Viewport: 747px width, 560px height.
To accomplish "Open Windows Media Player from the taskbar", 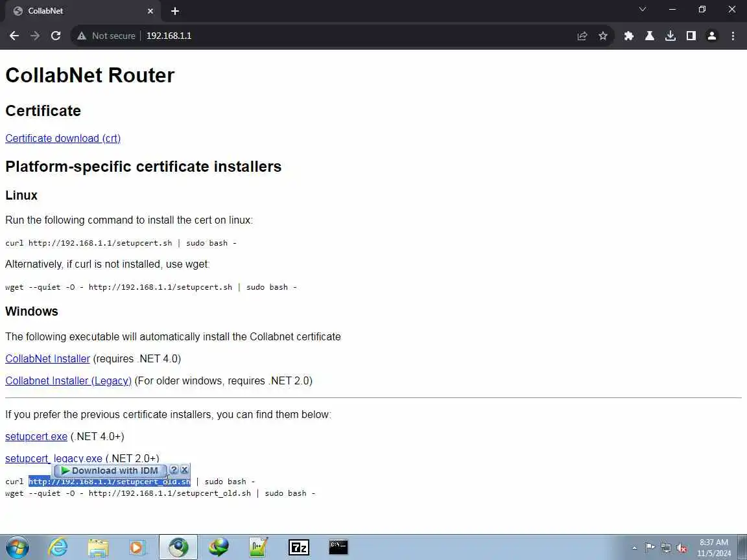I will (137, 548).
